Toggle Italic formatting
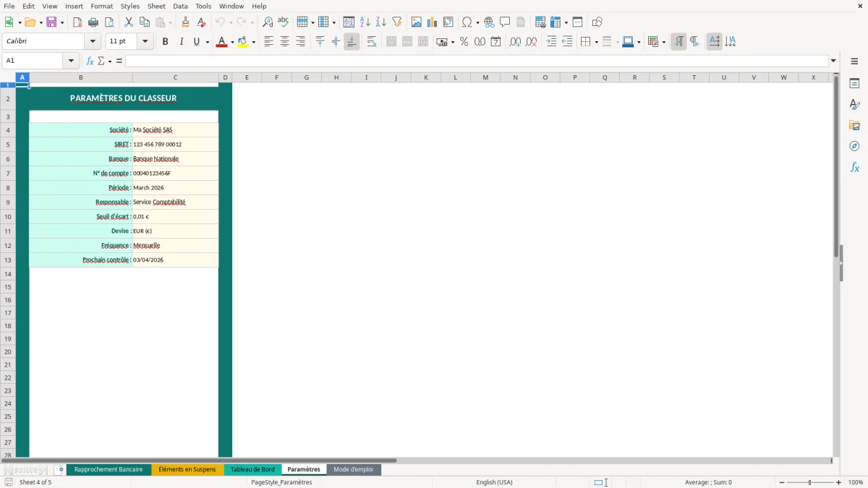Image resolution: width=868 pixels, height=488 pixels. tap(182, 42)
